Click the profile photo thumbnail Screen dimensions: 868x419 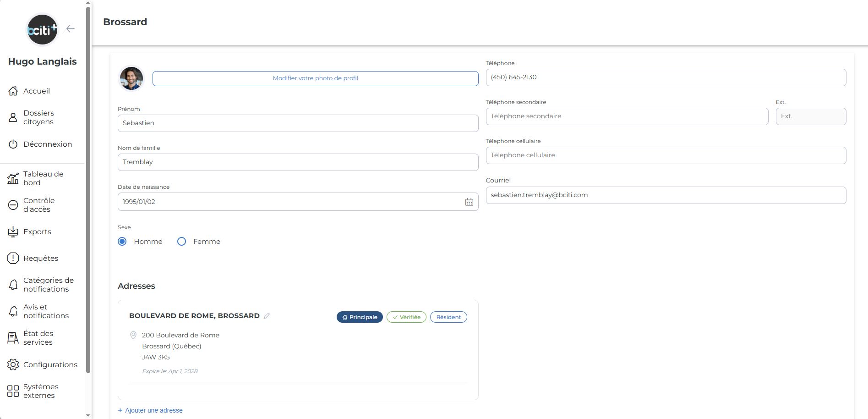coord(131,78)
